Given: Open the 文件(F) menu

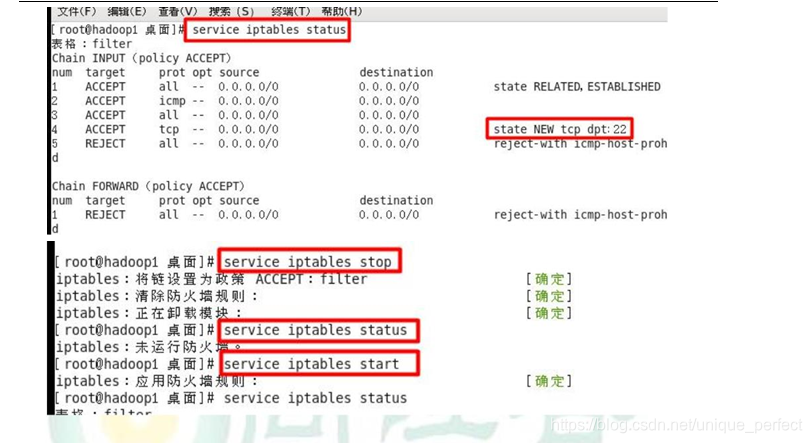Looking at the screenshot, I should click(x=76, y=11).
